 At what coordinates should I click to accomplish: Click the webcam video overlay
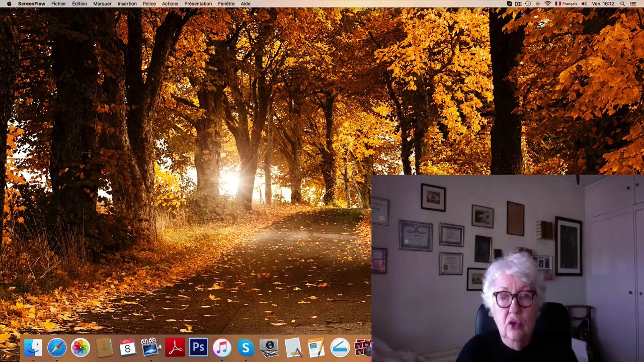pyautogui.click(x=508, y=268)
